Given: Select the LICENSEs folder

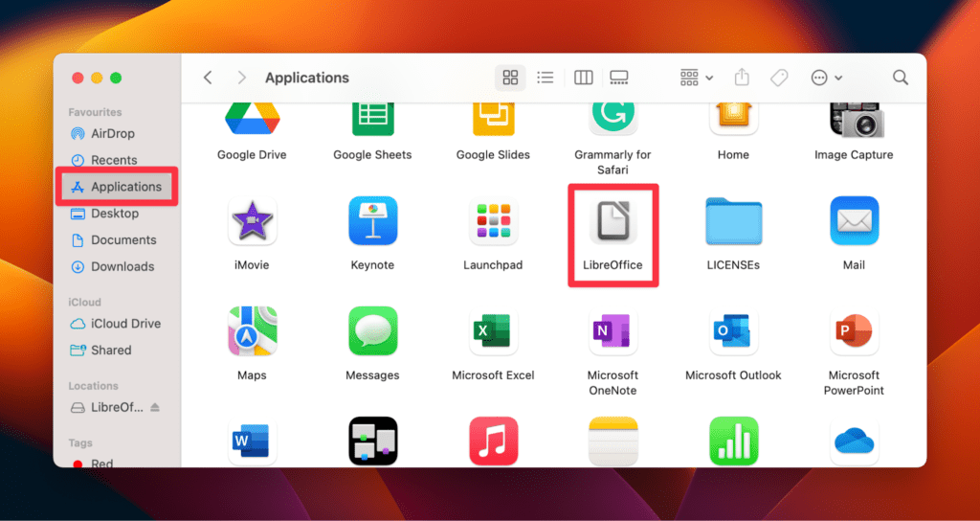Looking at the screenshot, I should pos(733,221).
